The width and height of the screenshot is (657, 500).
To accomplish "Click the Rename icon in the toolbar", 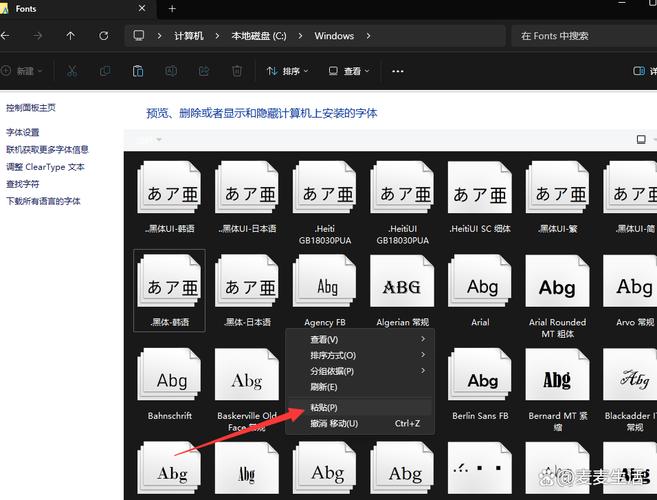I will click(171, 72).
